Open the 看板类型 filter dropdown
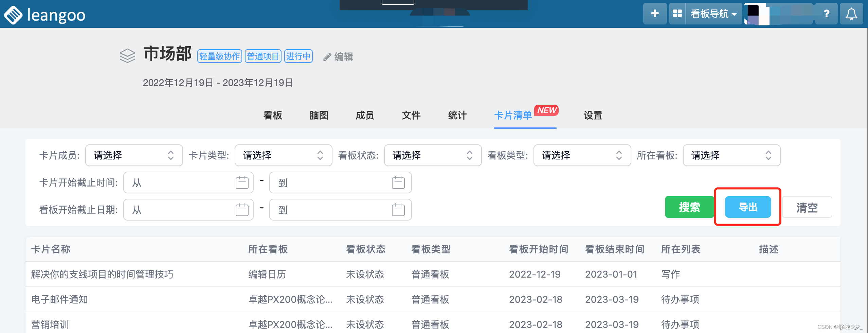The image size is (868, 333). [582, 155]
